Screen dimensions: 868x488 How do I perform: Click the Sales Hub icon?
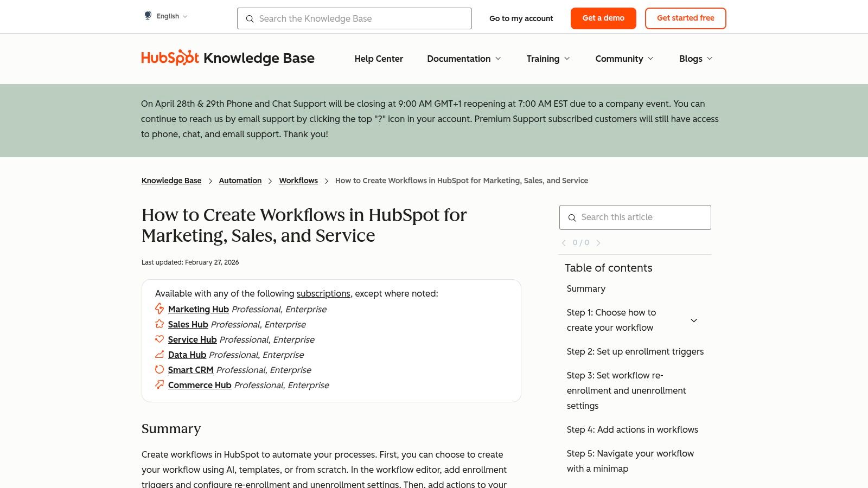(x=159, y=324)
